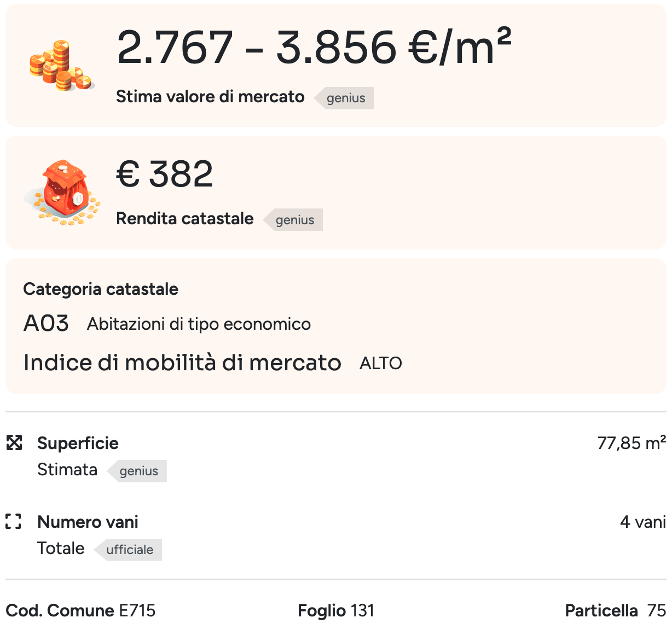The width and height of the screenshot is (672, 641).
Task: Click the Superficie expand-arrows icon
Action: (x=14, y=442)
